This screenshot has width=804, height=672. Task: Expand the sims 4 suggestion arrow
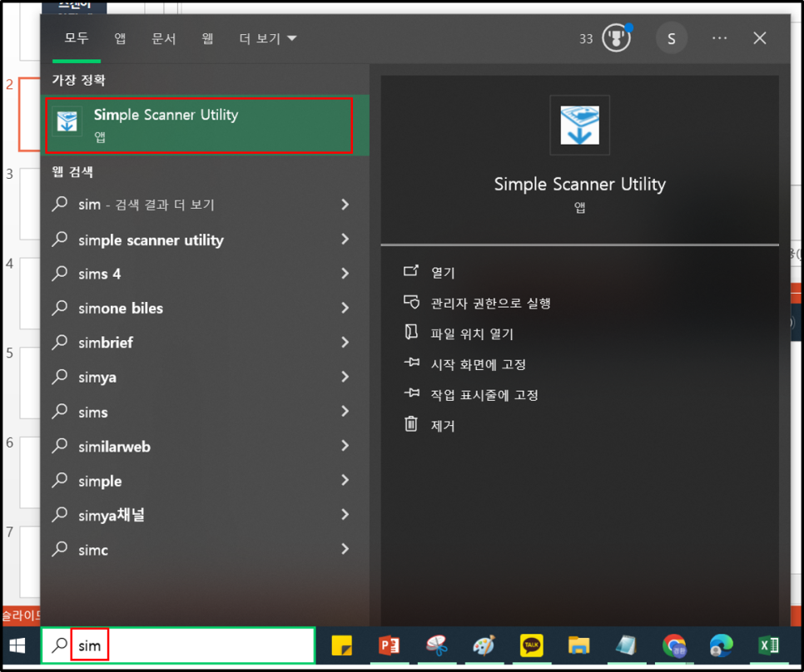tap(345, 274)
